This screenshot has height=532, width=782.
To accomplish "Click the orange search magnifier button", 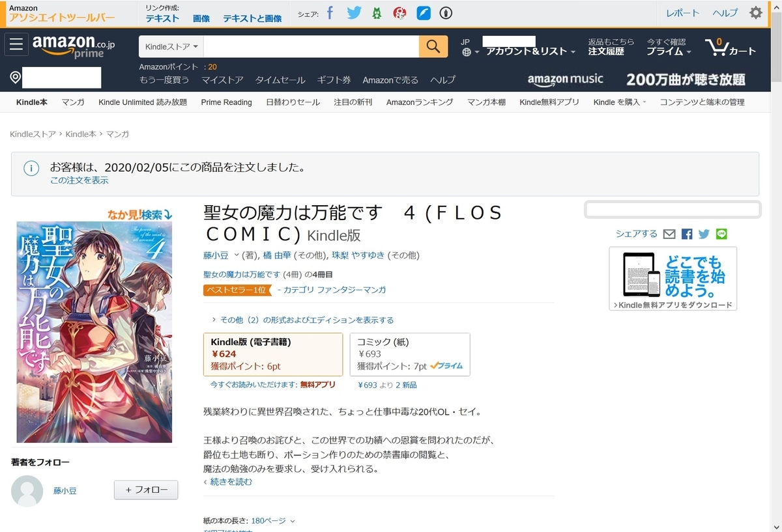I will pos(433,46).
